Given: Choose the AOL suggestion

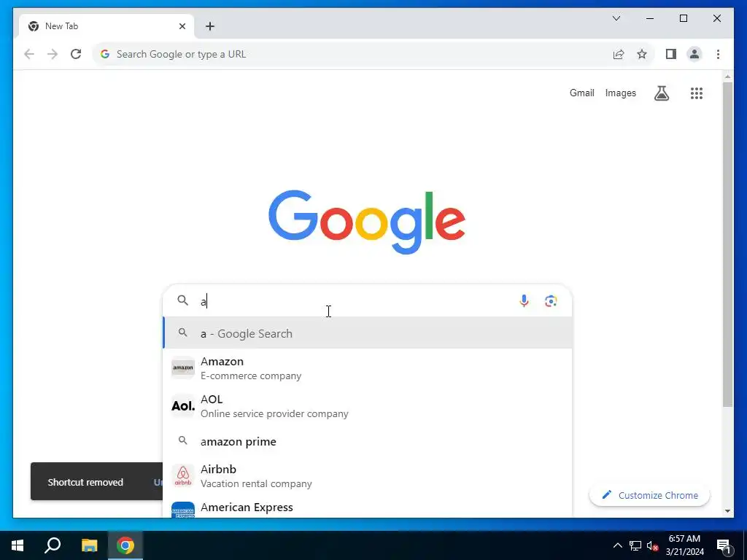Looking at the screenshot, I should coord(368,405).
